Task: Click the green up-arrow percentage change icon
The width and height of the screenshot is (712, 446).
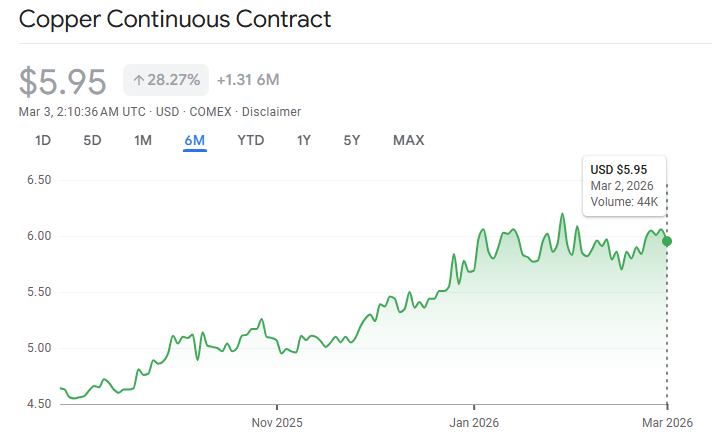Action: click(x=139, y=80)
